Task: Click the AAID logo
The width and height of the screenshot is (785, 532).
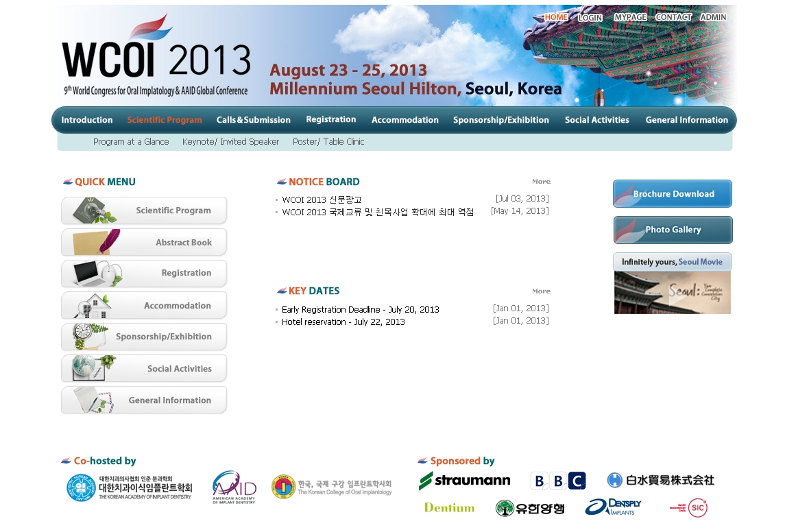Action: pyautogui.click(x=234, y=487)
